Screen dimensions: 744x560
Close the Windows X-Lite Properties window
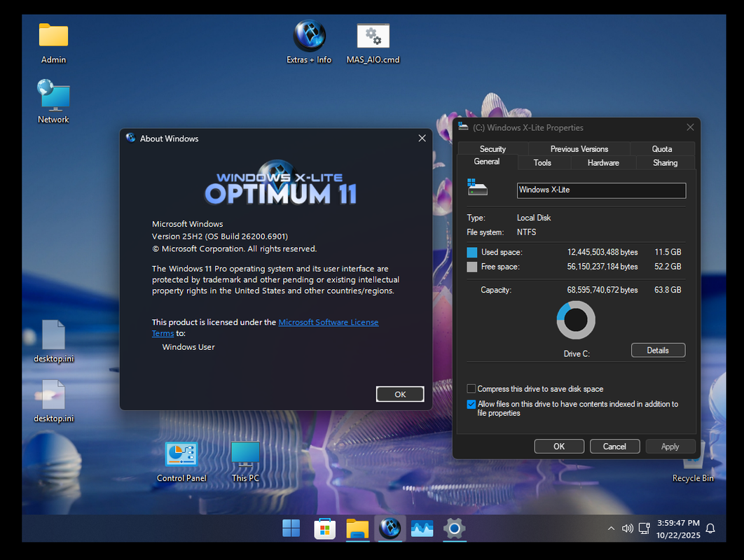[x=690, y=127]
